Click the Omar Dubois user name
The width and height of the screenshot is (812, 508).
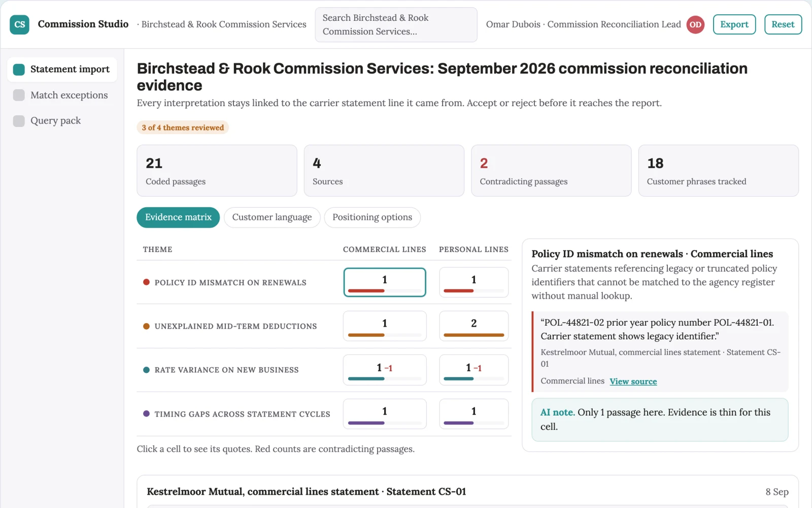pos(513,24)
